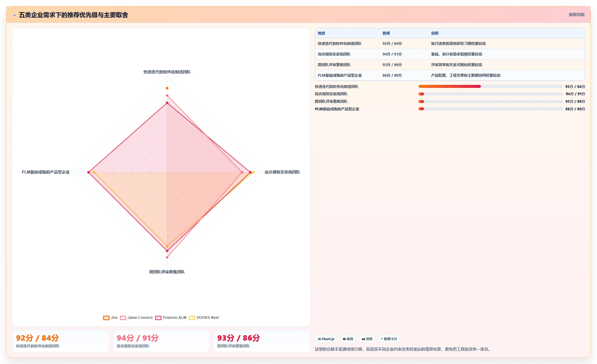This screenshot has width=597, height=364.
Task: Toggle the Jama Connect legend swatch
Action: (123, 318)
